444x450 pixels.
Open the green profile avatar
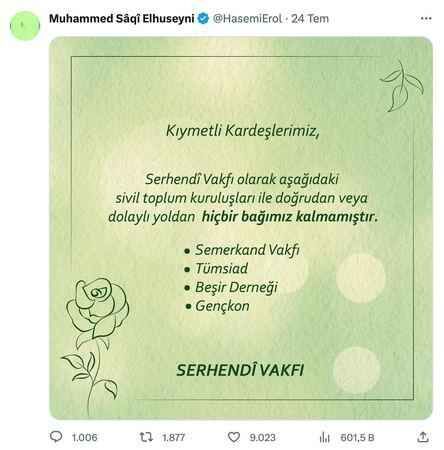25,26
